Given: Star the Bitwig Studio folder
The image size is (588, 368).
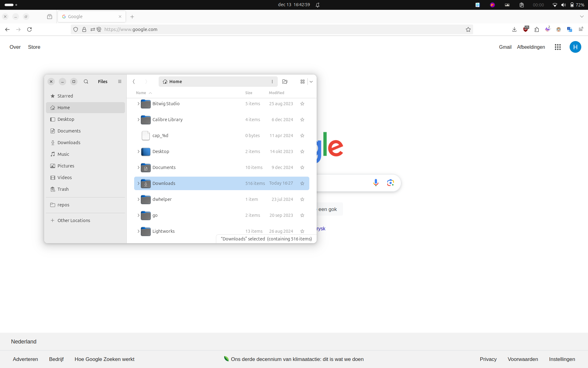Looking at the screenshot, I should point(302,104).
